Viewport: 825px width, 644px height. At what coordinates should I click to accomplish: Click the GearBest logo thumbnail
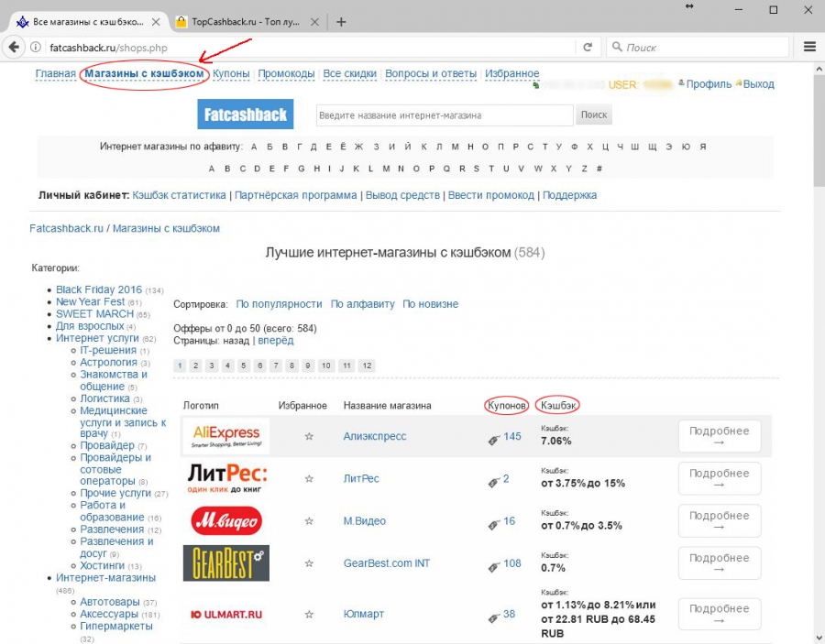pyautogui.click(x=226, y=563)
